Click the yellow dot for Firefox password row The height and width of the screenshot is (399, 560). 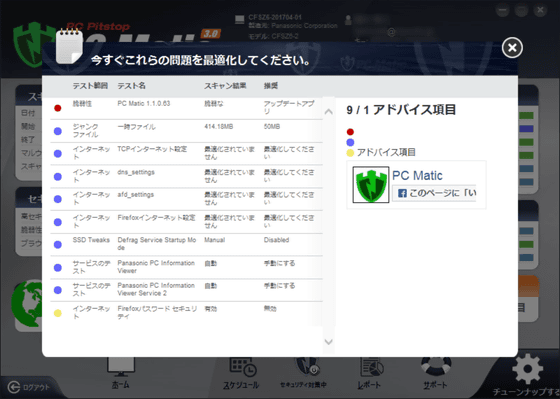[58, 313]
